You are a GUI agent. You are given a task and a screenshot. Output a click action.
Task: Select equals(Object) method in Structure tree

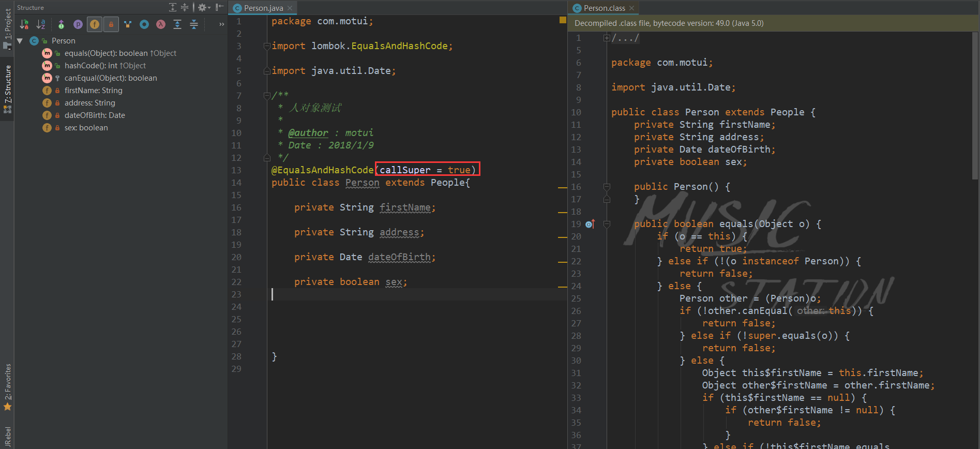coord(120,53)
